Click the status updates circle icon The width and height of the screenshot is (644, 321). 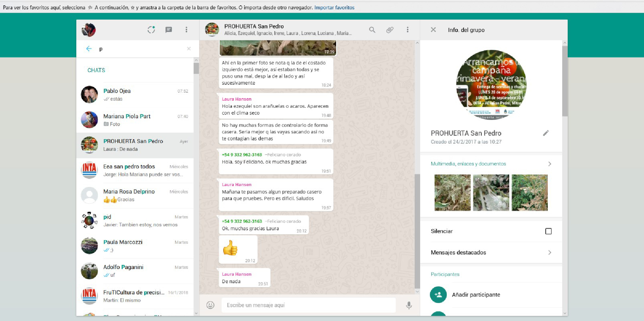coord(151,30)
